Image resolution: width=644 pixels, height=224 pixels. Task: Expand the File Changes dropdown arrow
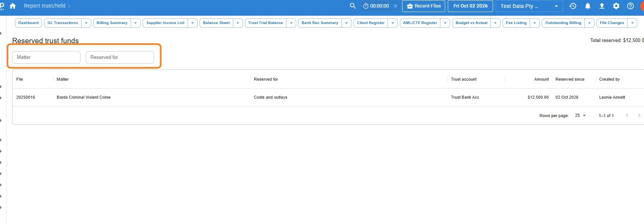[x=632, y=23]
